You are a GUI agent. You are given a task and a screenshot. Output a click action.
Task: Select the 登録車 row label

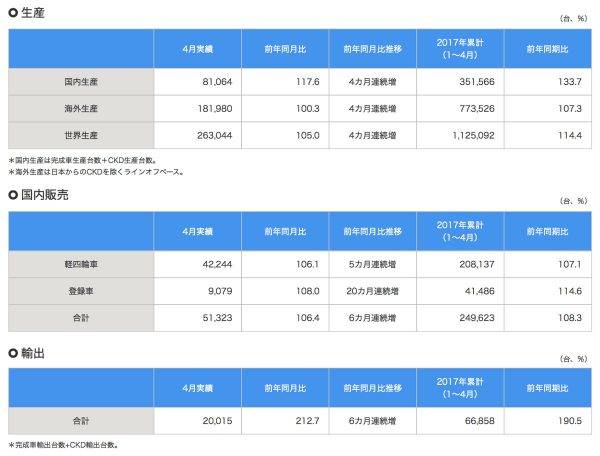pyautogui.click(x=81, y=291)
